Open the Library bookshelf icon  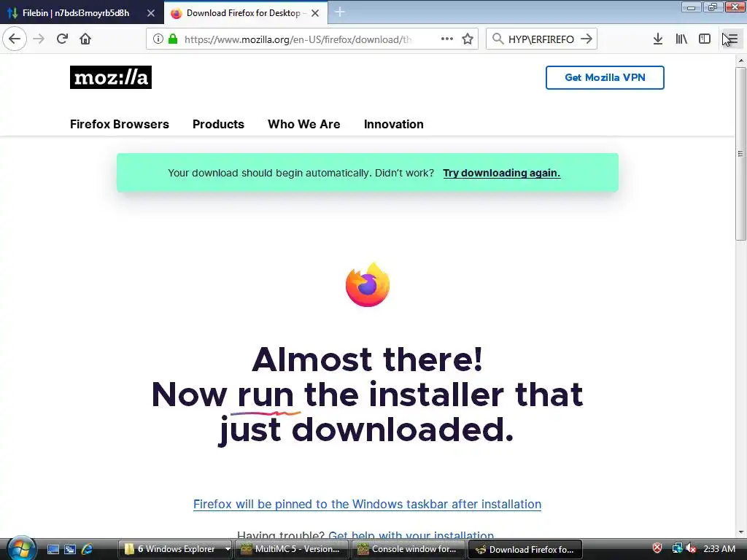point(681,39)
